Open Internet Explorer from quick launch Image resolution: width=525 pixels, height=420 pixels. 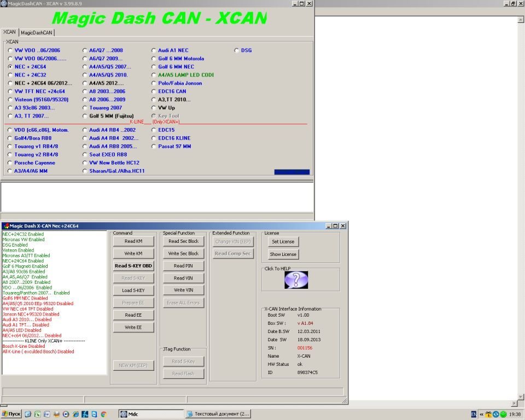click(x=75, y=415)
